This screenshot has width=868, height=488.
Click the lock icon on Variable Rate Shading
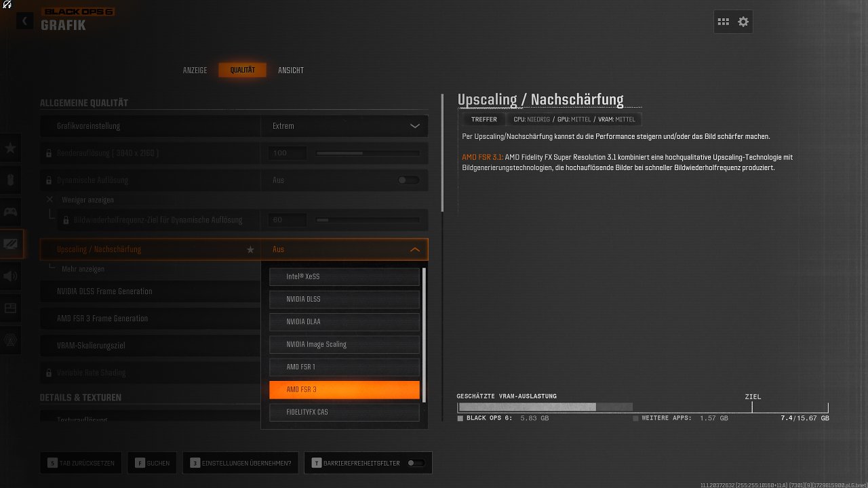tap(49, 373)
